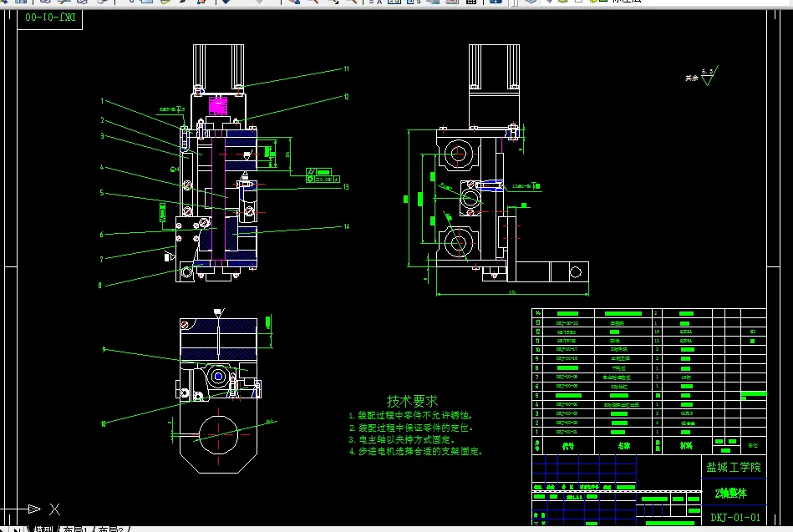
Task: Click the 代号 column header in the parts list
Action: point(568,445)
